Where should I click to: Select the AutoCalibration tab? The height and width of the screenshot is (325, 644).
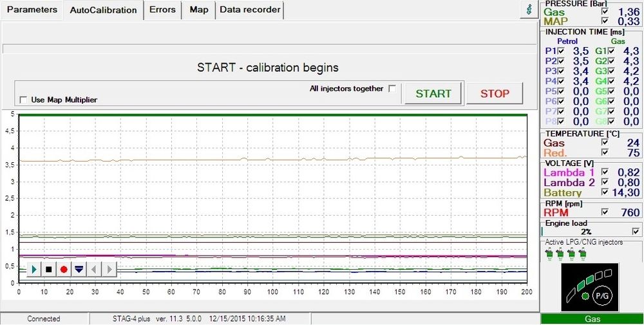pyautogui.click(x=103, y=10)
